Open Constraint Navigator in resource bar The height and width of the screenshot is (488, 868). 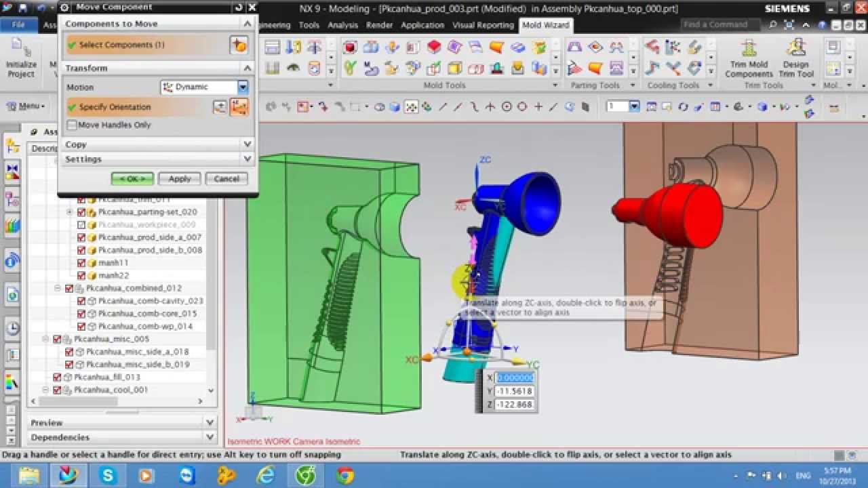[12, 172]
